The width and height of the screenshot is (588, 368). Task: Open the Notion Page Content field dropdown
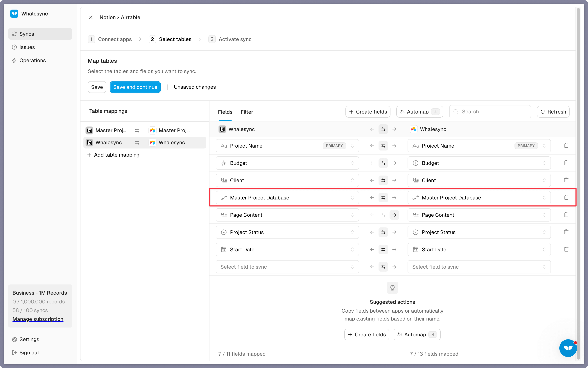287,215
